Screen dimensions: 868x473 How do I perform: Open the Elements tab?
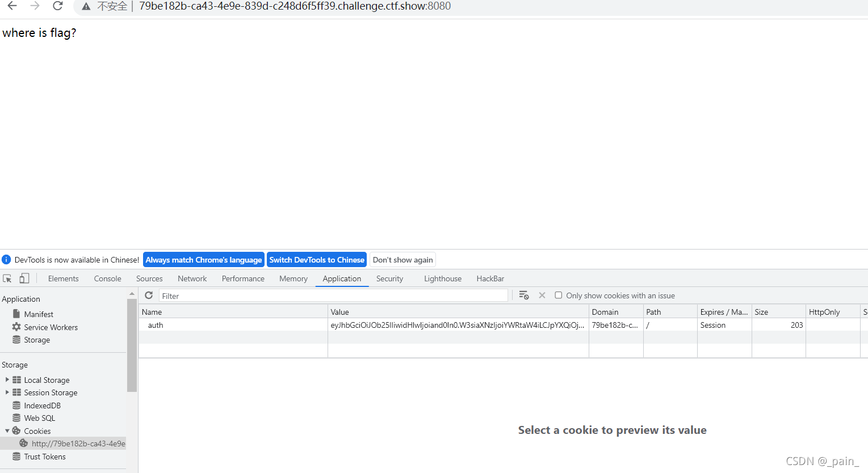[64, 278]
